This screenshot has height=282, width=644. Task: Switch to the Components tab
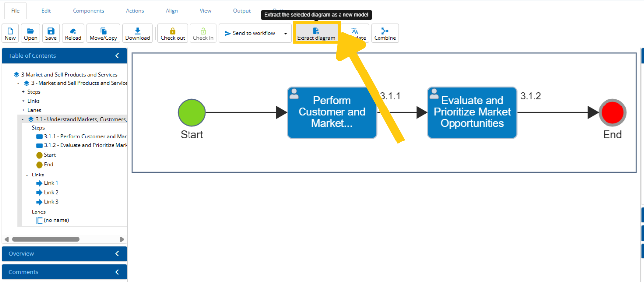click(x=88, y=11)
